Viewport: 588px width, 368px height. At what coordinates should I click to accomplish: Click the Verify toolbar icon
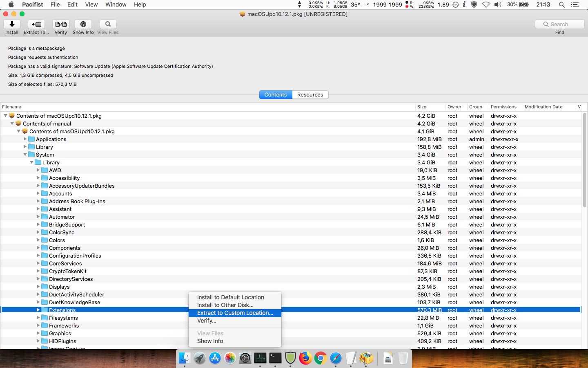click(61, 24)
